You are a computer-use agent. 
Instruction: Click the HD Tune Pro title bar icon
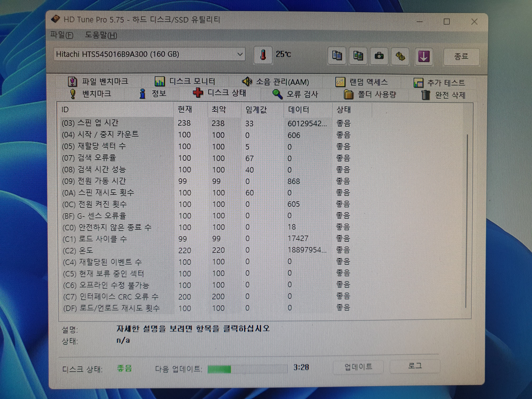point(56,19)
